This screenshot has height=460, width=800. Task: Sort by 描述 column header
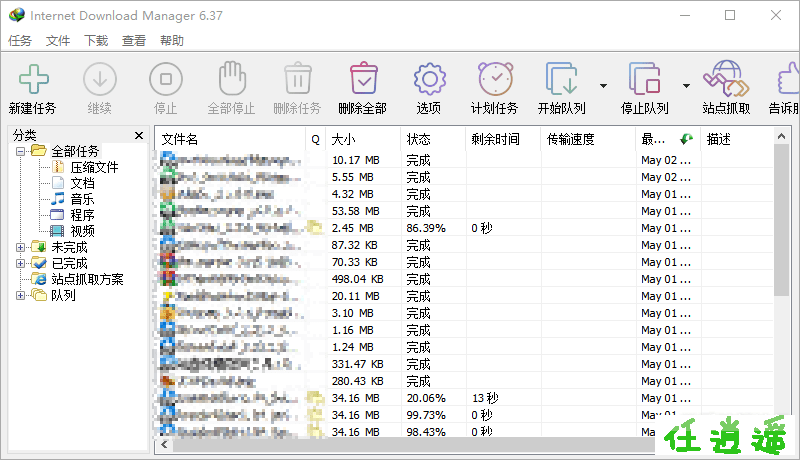coord(737,139)
